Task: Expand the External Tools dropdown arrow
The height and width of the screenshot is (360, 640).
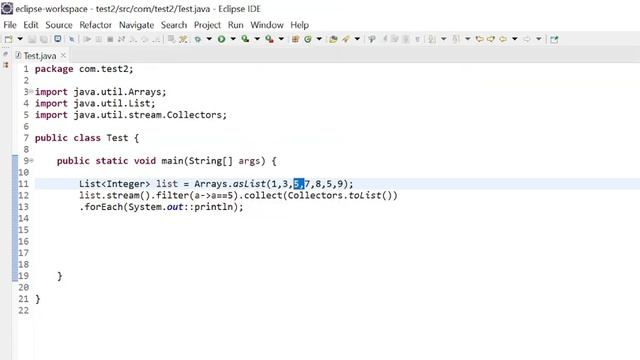Action: point(281,39)
